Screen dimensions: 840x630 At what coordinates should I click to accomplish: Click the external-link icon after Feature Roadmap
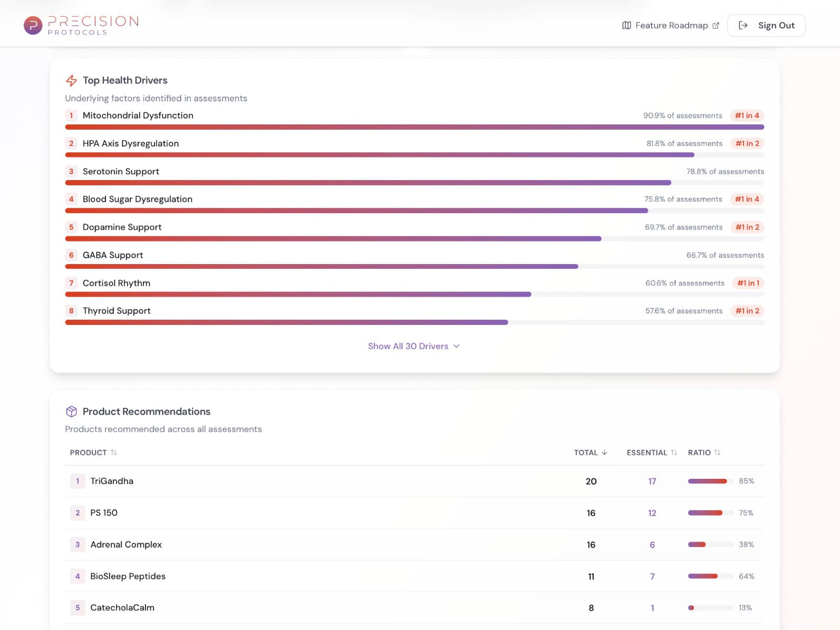coord(716,25)
